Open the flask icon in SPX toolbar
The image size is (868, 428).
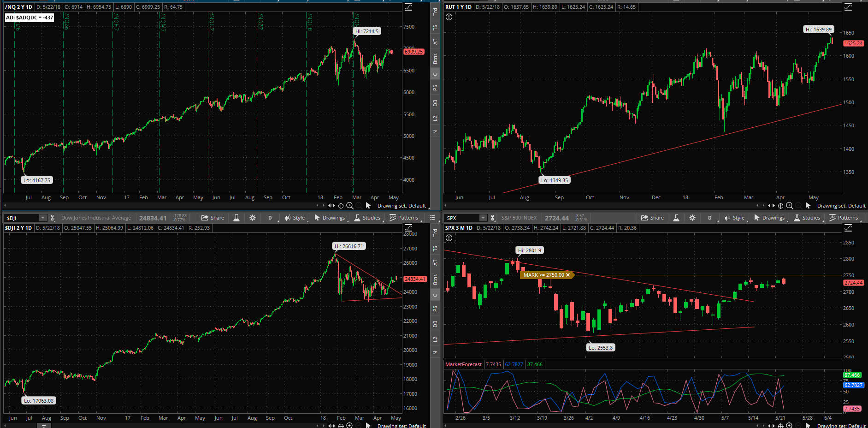click(x=676, y=218)
